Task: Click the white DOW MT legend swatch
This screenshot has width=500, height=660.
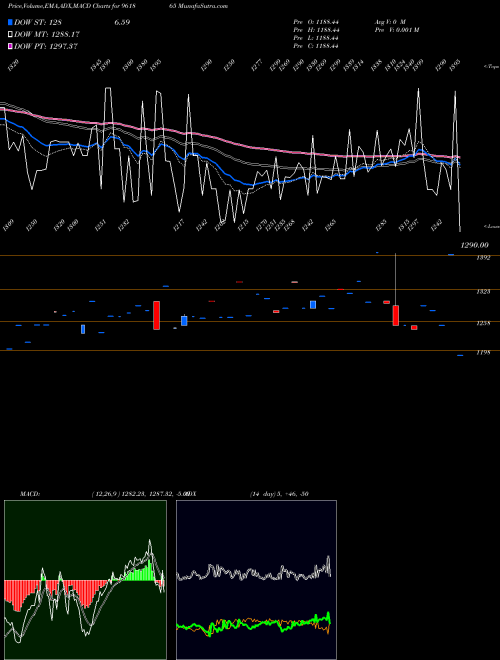Action: pyautogui.click(x=10, y=35)
